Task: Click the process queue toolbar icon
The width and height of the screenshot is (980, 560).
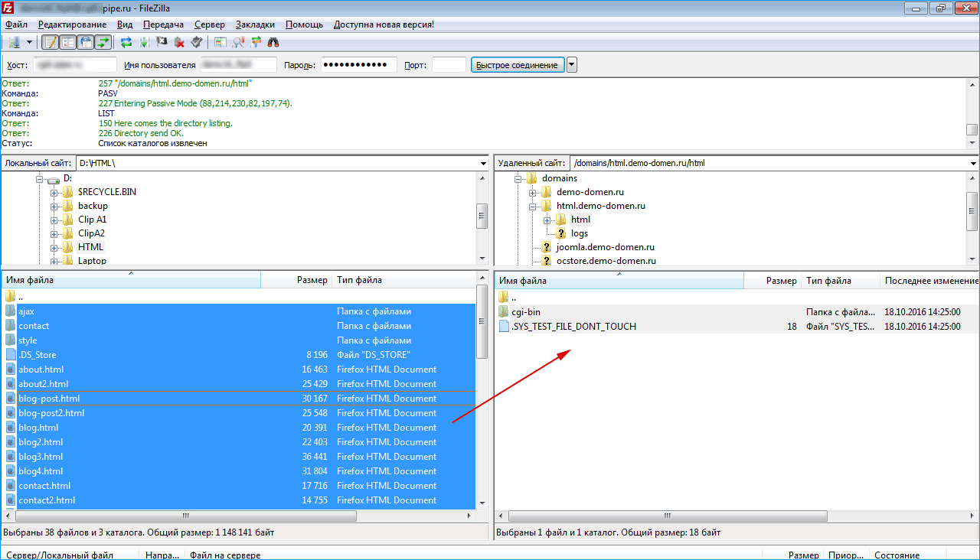Action: click(144, 42)
